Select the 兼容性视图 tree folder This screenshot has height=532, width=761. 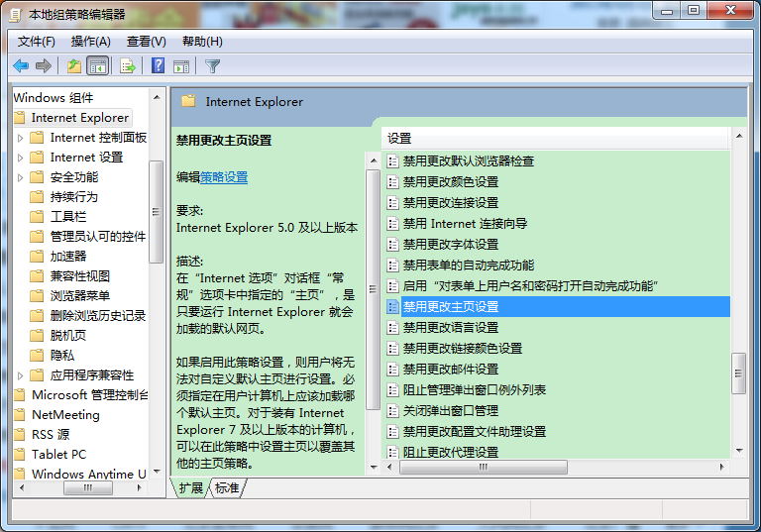tap(80, 276)
